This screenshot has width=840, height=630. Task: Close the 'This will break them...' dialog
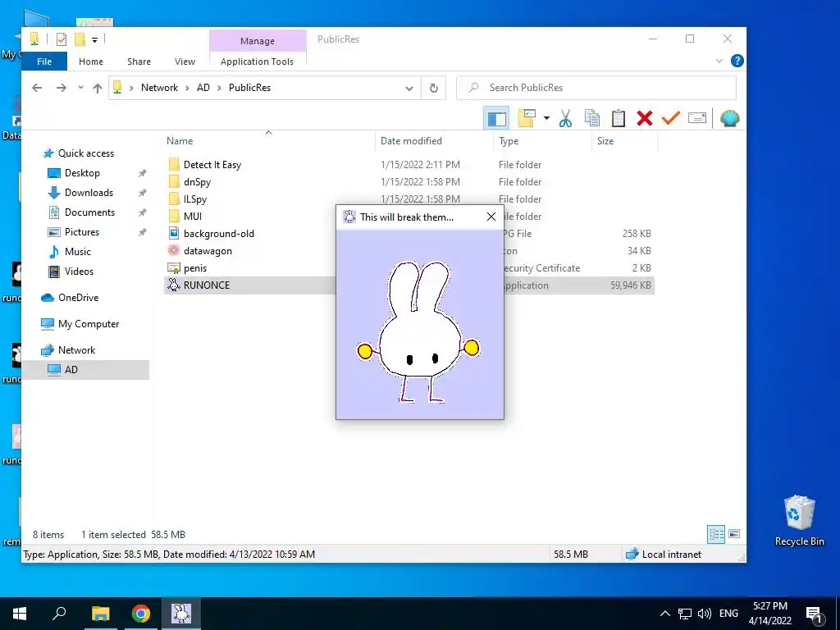point(491,217)
